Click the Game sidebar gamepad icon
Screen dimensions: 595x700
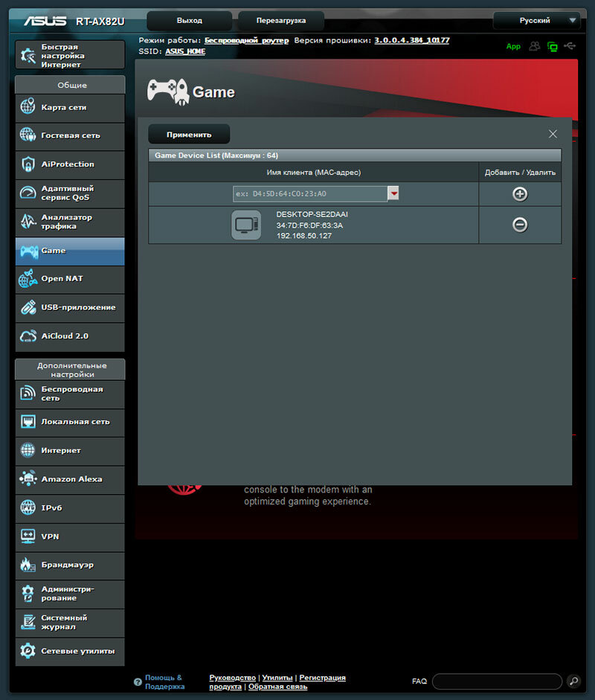tap(28, 251)
